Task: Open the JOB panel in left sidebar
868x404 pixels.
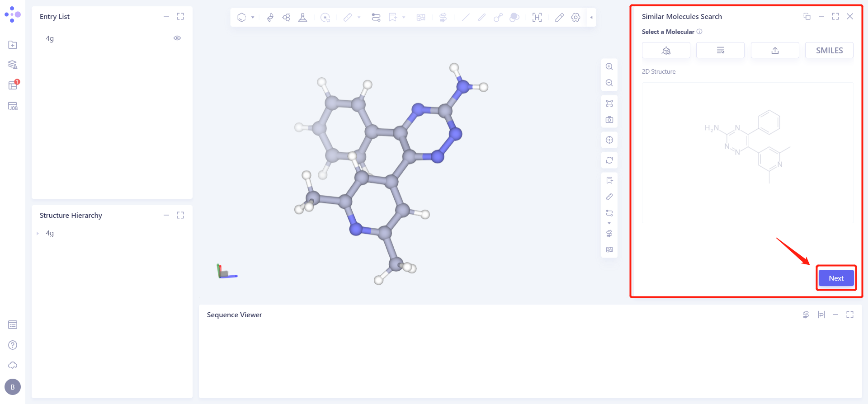Action: (x=13, y=106)
